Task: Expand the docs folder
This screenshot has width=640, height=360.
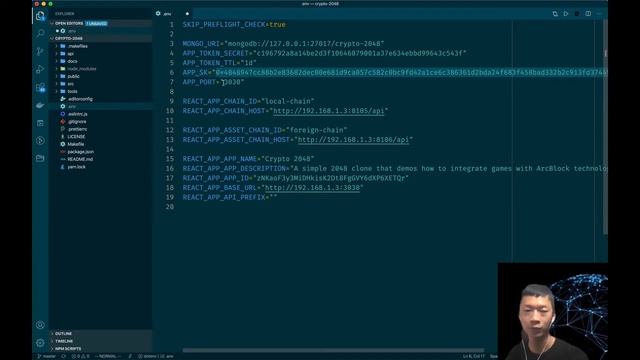Action: tap(72, 61)
